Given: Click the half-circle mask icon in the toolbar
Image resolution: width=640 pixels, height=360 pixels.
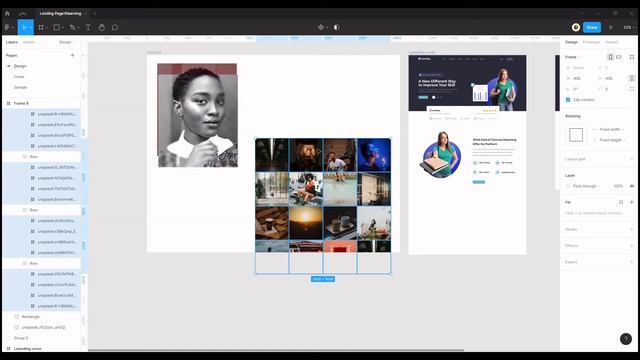Looking at the screenshot, I should coord(336,27).
